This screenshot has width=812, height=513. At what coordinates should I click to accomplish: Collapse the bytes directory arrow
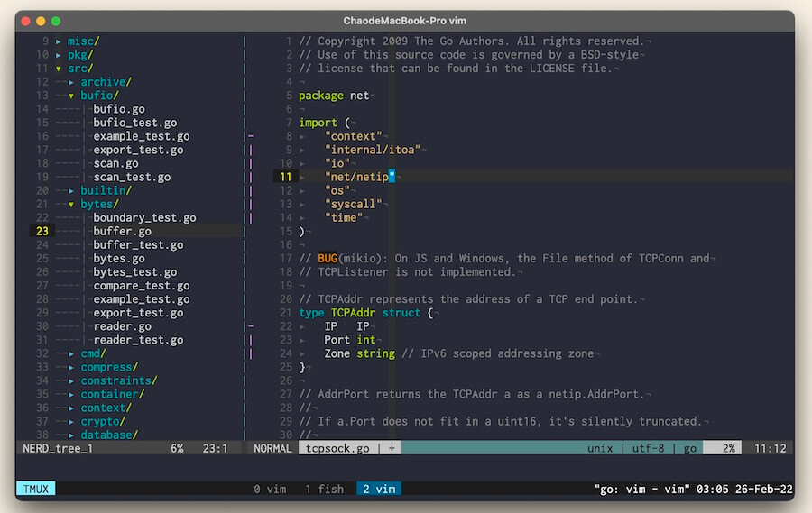tap(71, 205)
